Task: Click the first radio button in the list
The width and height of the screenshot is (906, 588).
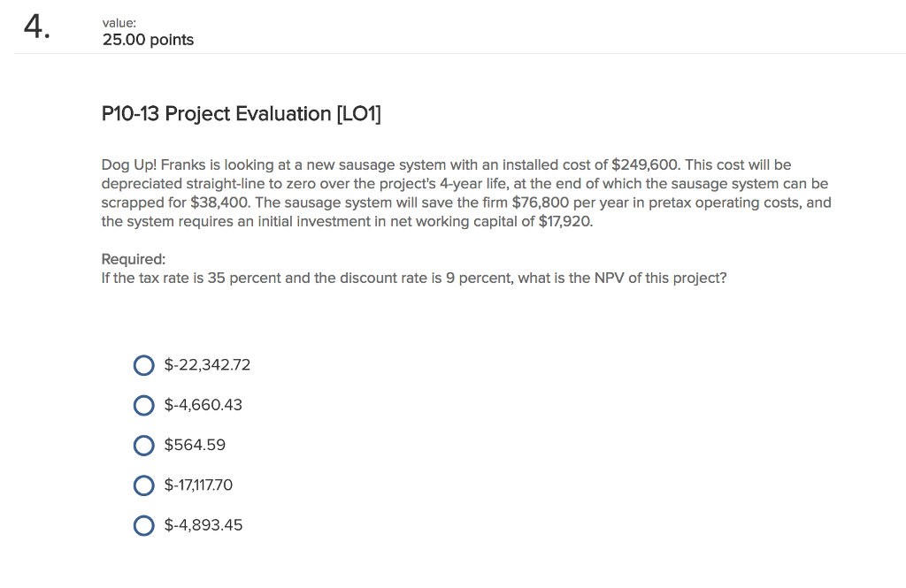Action: 144,365
